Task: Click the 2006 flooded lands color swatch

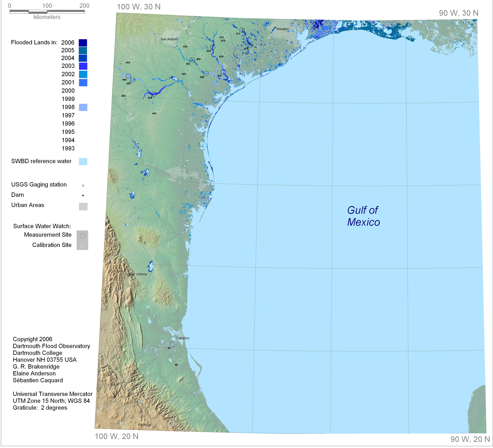Action: (83, 43)
